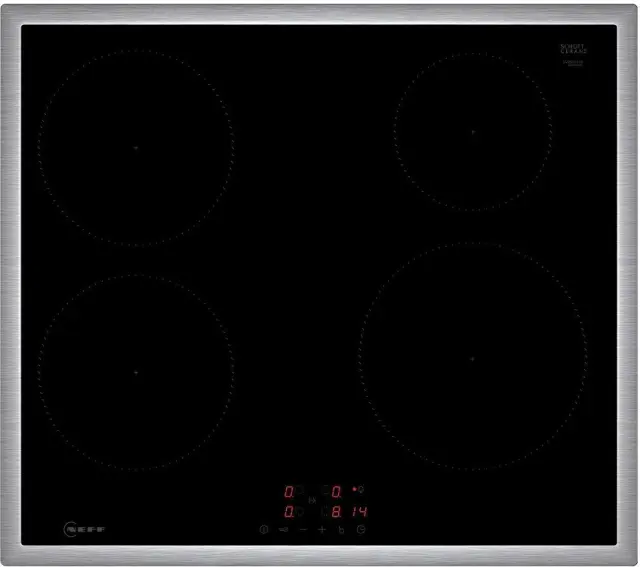The width and height of the screenshot is (640, 567).
Task: Select rear-left zone via its symbol
Action: pyautogui.click(x=300, y=490)
